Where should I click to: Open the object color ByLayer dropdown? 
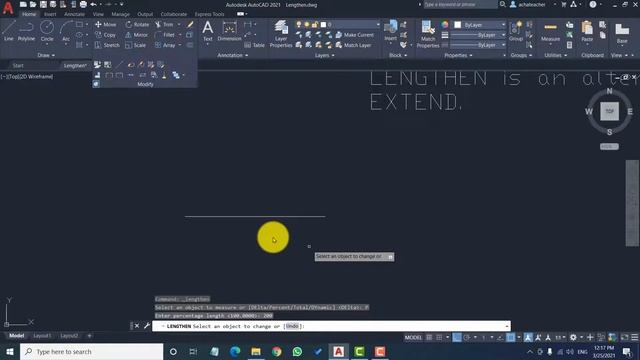click(480, 25)
